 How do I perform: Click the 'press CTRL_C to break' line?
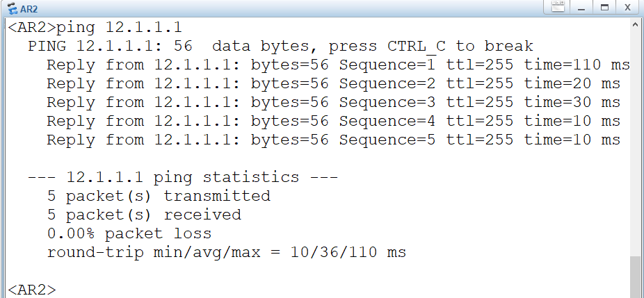coord(280,47)
